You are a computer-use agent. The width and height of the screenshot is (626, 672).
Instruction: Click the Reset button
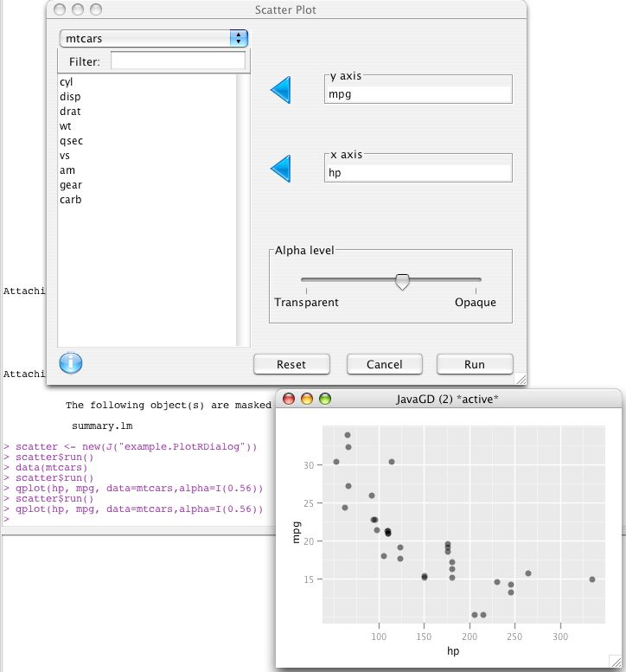click(291, 364)
